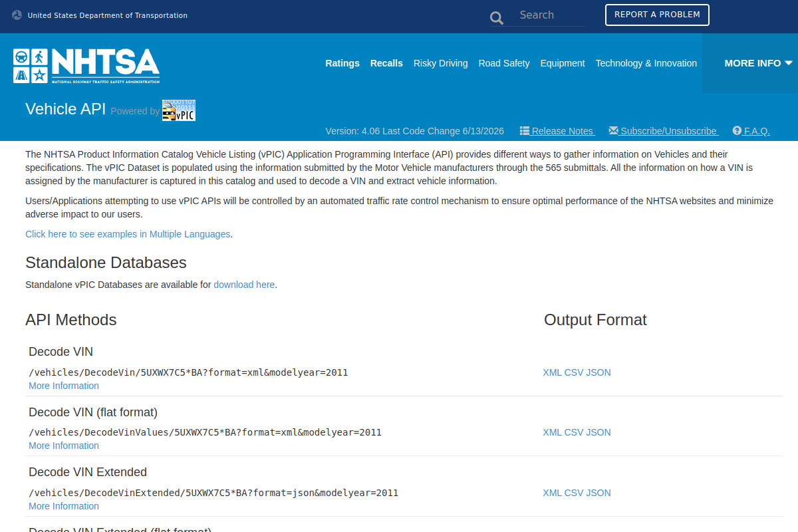Open the NHTSA logo home link
The width and height of the screenshot is (798, 532).
pyautogui.click(x=86, y=65)
